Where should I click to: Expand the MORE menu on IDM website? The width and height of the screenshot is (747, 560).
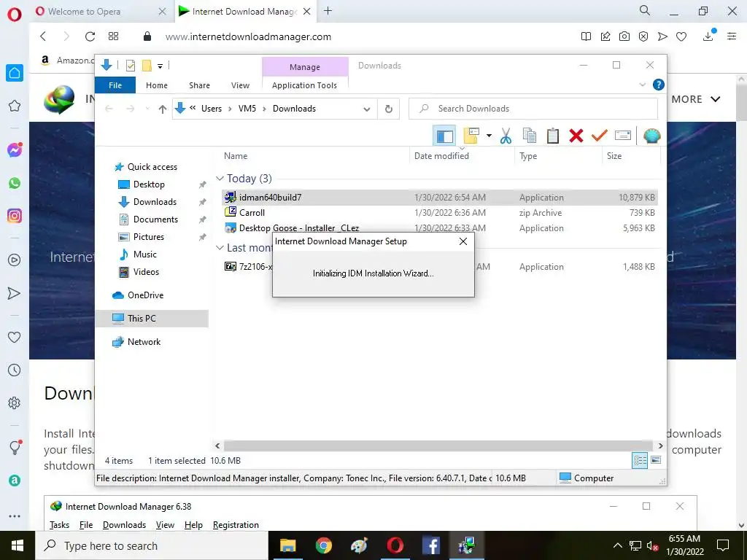tap(695, 99)
